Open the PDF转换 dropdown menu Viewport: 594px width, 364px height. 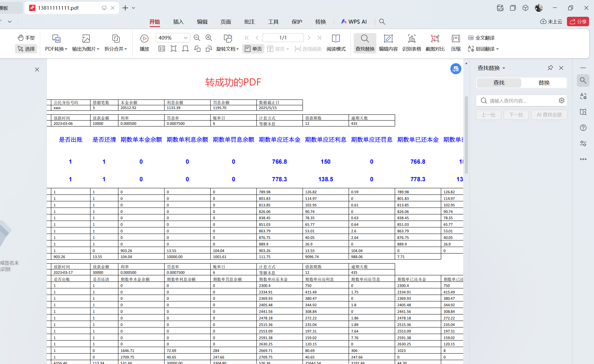coord(56,49)
